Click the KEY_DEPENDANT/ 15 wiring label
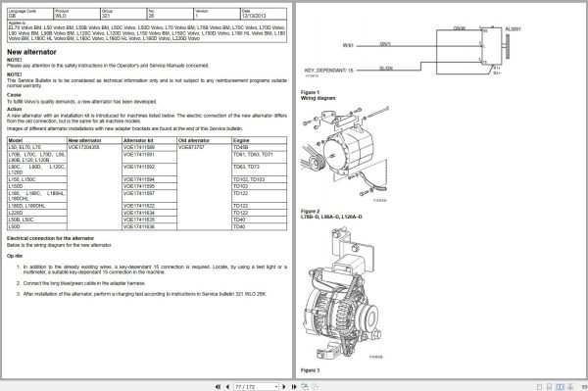Image resolution: width=588 pixels, height=391 pixels. click(x=329, y=71)
